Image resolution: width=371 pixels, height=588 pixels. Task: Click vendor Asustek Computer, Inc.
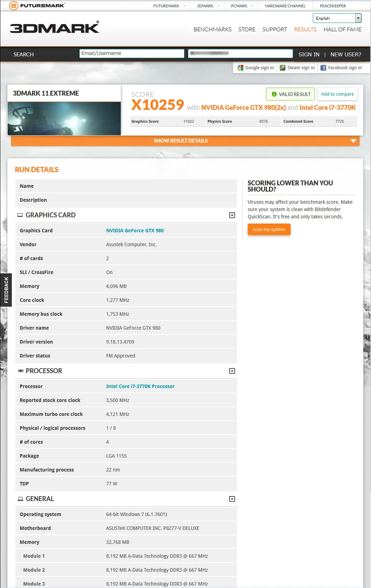(x=132, y=244)
